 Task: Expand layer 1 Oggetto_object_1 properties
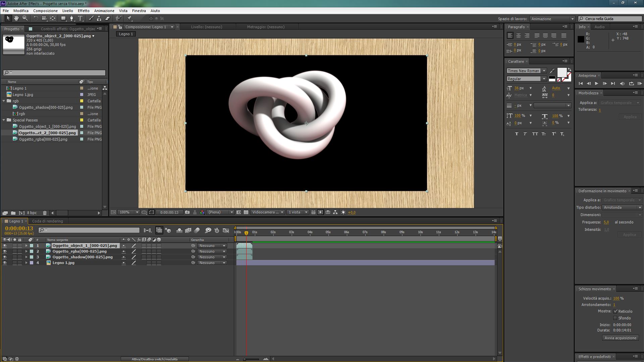pyautogui.click(x=26, y=246)
